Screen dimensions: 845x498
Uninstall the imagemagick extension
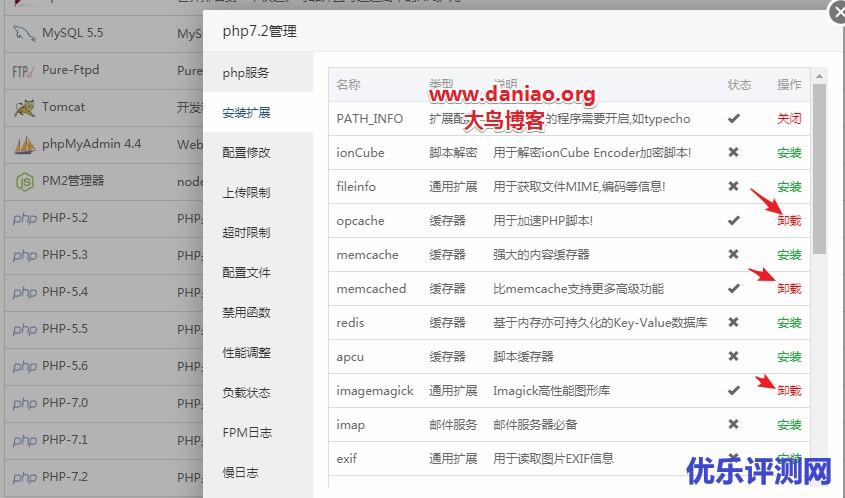click(x=789, y=391)
